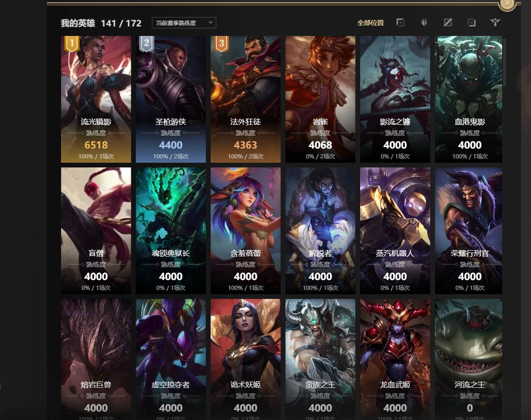Filter champions by Jungle role icon
Viewport: 531px width, 420px height.
click(x=424, y=23)
